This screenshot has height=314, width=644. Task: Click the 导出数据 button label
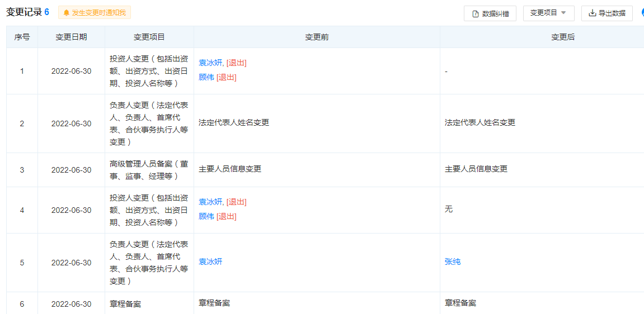(612, 13)
